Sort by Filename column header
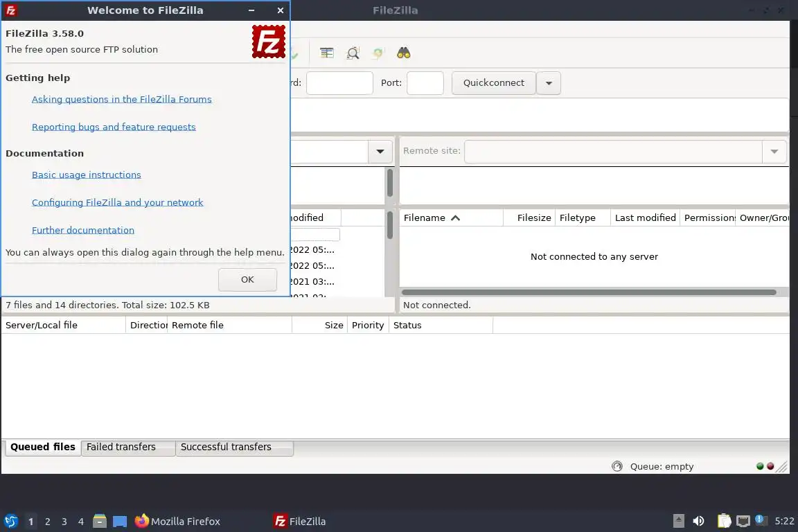This screenshot has width=798, height=532. point(452,218)
